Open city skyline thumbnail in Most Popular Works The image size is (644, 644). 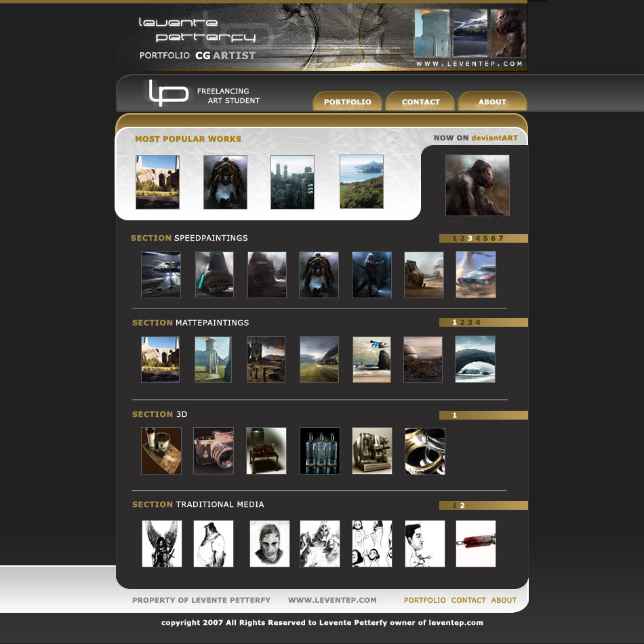(x=292, y=182)
